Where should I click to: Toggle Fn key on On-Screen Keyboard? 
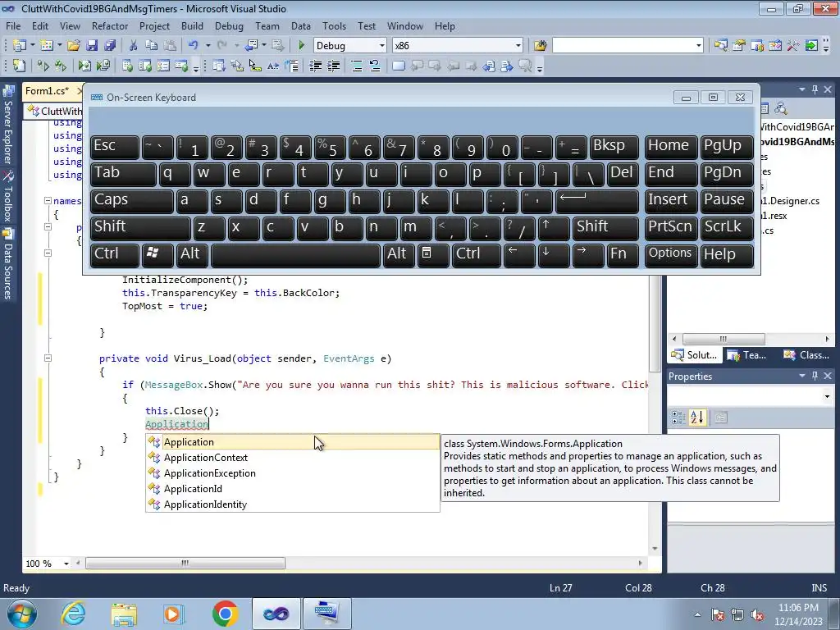(x=623, y=255)
